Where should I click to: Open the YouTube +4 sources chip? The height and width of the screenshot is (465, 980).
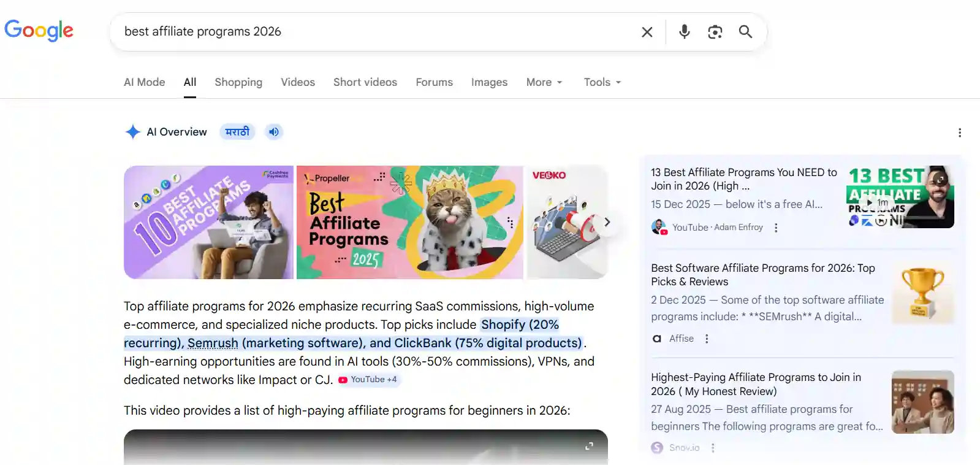368,380
